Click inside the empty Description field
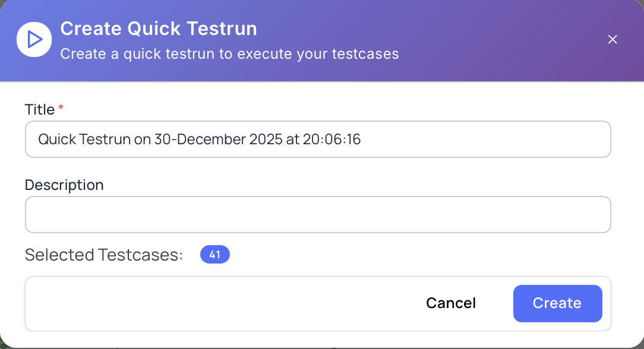 [x=318, y=214]
